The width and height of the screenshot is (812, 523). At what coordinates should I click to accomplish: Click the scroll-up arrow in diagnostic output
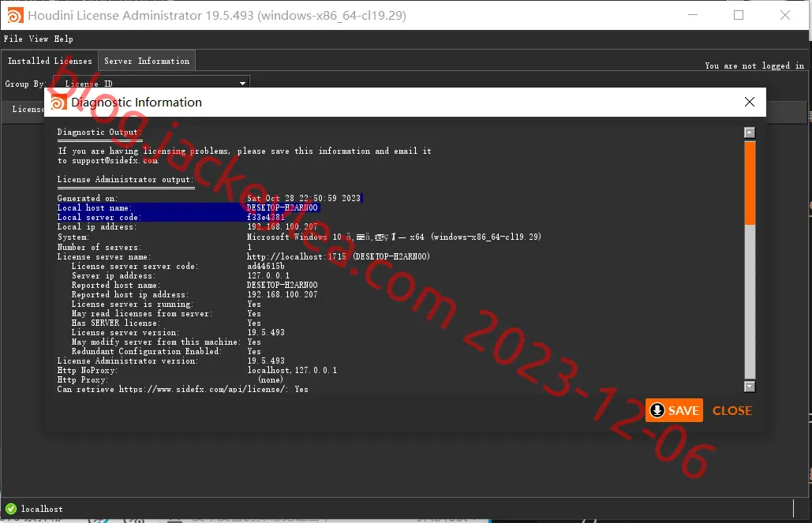coord(750,133)
